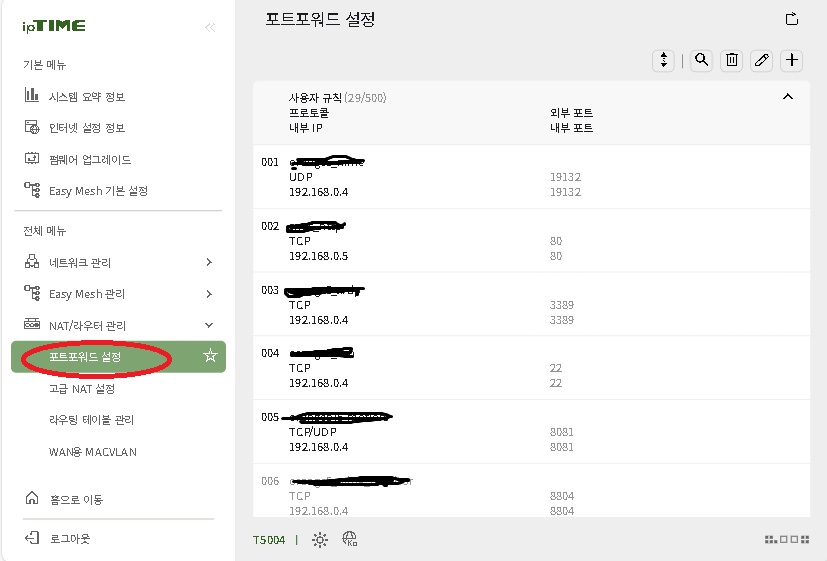
Task: Open 시스템 요약 정보 page
Action: click(87, 97)
